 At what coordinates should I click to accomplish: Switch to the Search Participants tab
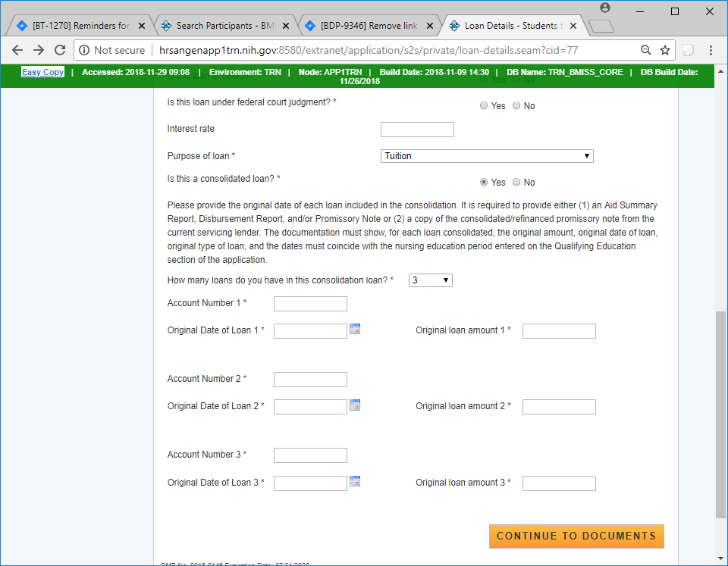point(224,26)
